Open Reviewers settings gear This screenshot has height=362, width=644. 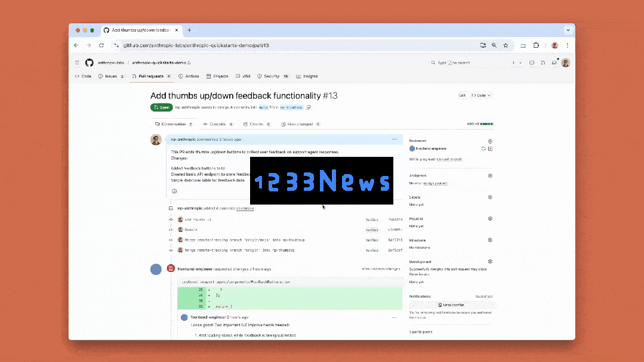point(490,141)
